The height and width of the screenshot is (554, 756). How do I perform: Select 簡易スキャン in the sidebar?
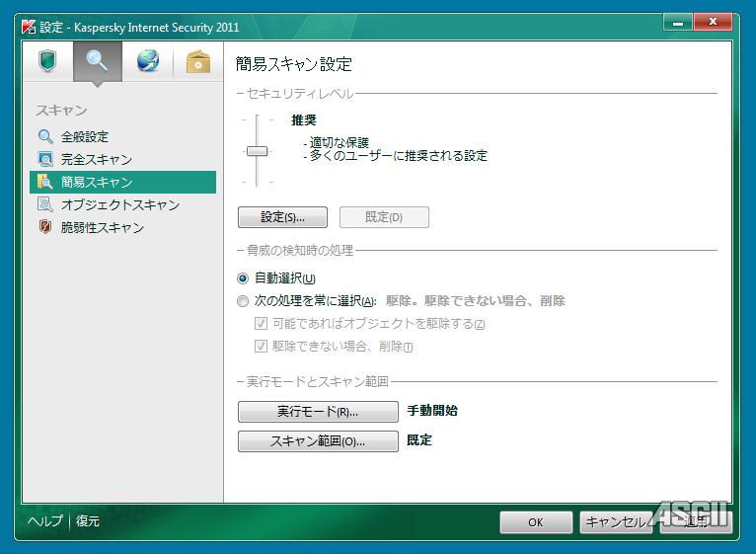pos(122,182)
